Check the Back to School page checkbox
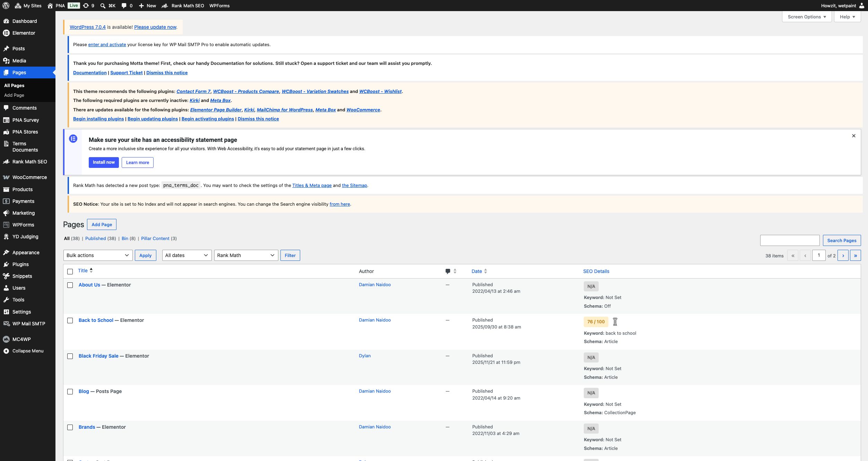This screenshot has width=868, height=461. point(70,321)
